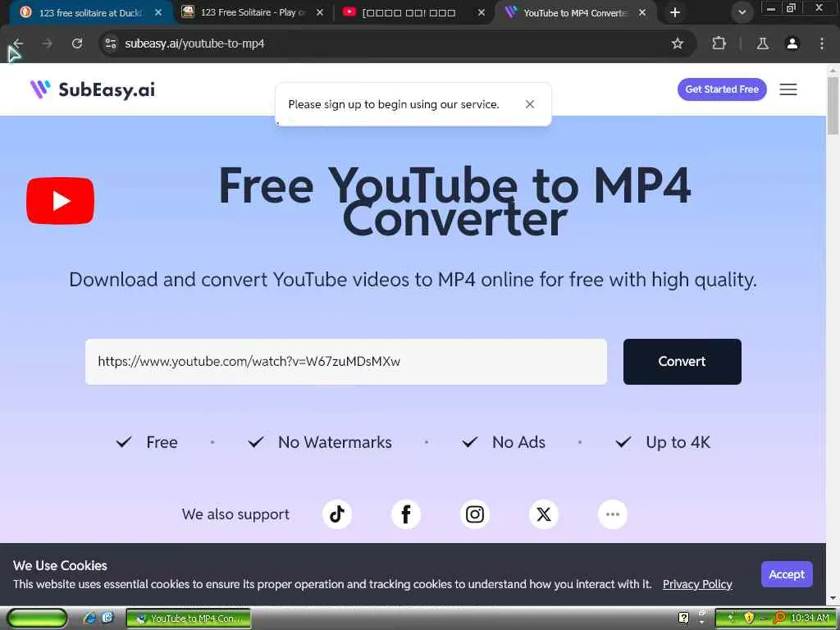Select the Facebook support icon
Viewport: 840px width, 630px height.
pos(406,514)
